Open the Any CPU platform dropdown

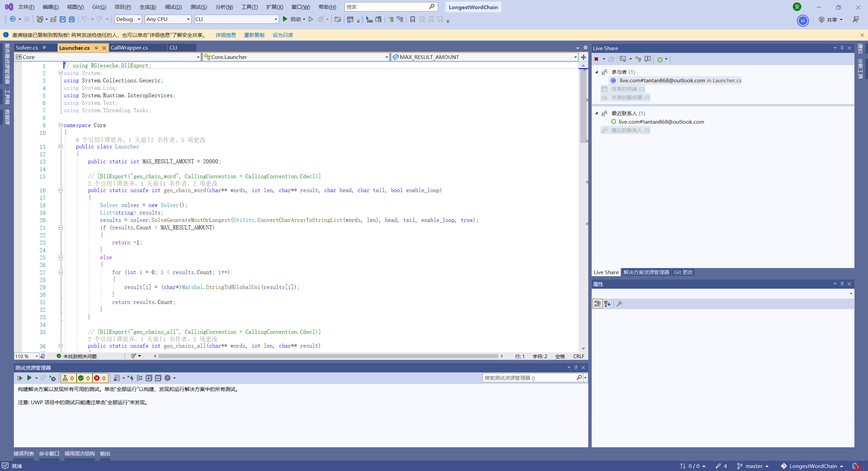[168, 19]
